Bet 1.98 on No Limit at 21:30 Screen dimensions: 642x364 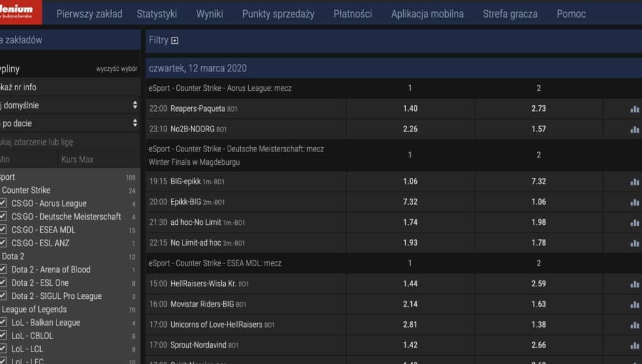click(539, 222)
